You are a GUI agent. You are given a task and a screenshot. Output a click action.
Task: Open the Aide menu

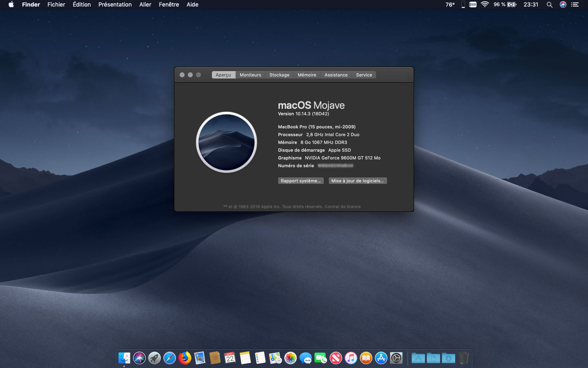192,4
